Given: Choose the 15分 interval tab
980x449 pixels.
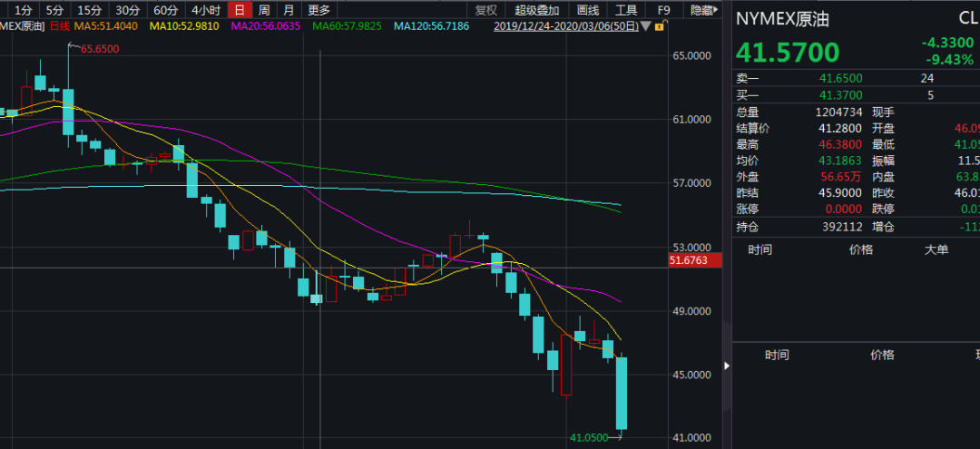Looking at the screenshot, I should (x=89, y=10).
